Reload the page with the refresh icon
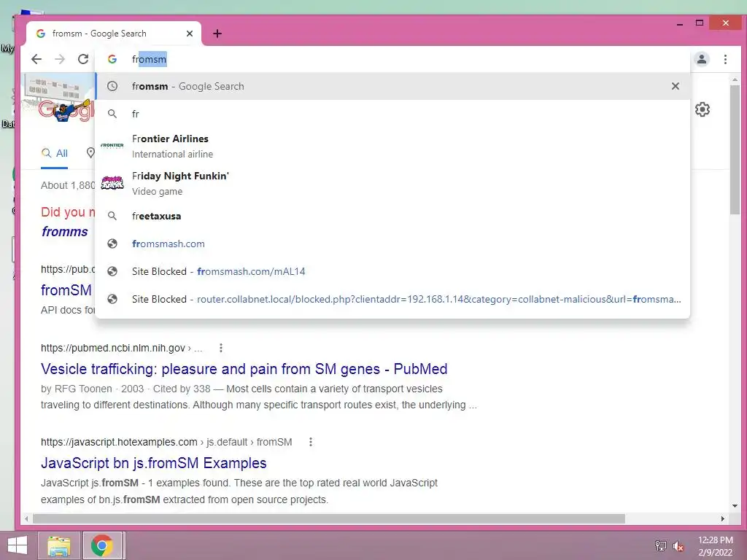 click(x=83, y=59)
